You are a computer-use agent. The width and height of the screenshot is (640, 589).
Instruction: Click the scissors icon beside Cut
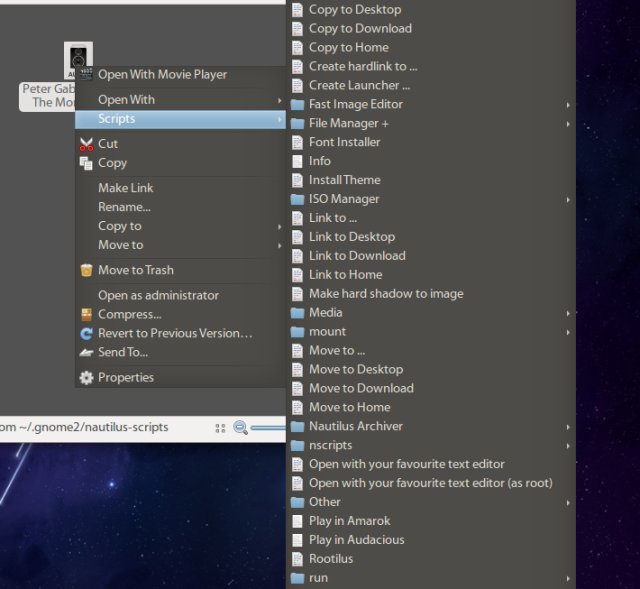coord(86,144)
